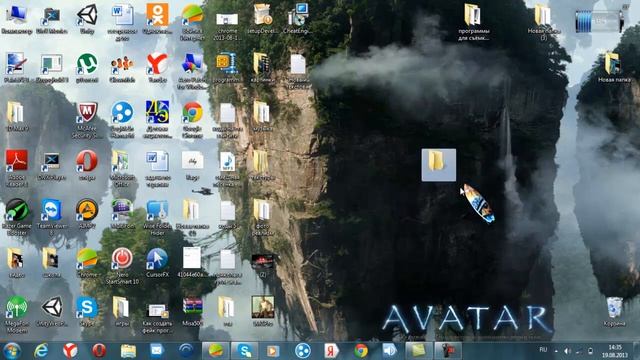Image resolution: width=640 pixels, height=360 pixels.
Task: Select the setupDevel... installer icon
Action: pos(262,18)
